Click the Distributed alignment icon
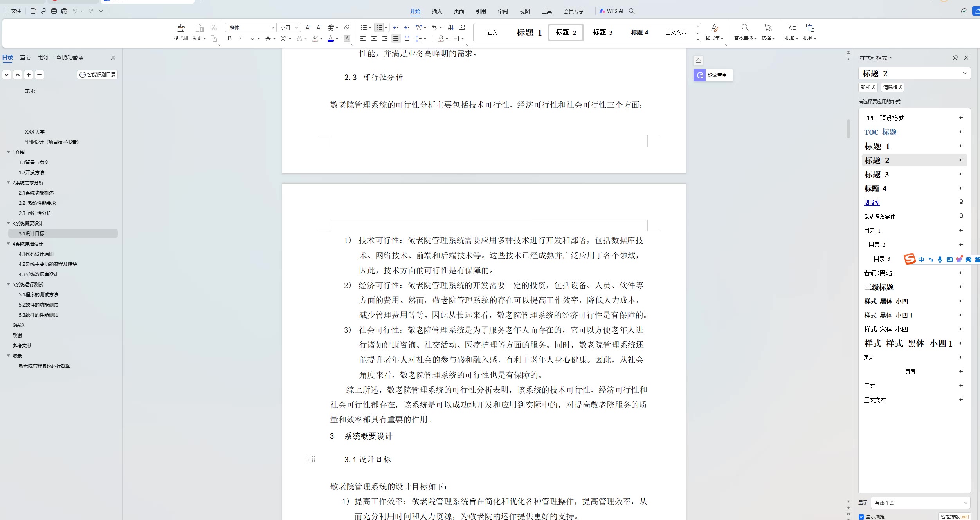The height and width of the screenshot is (520, 980). coord(407,38)
